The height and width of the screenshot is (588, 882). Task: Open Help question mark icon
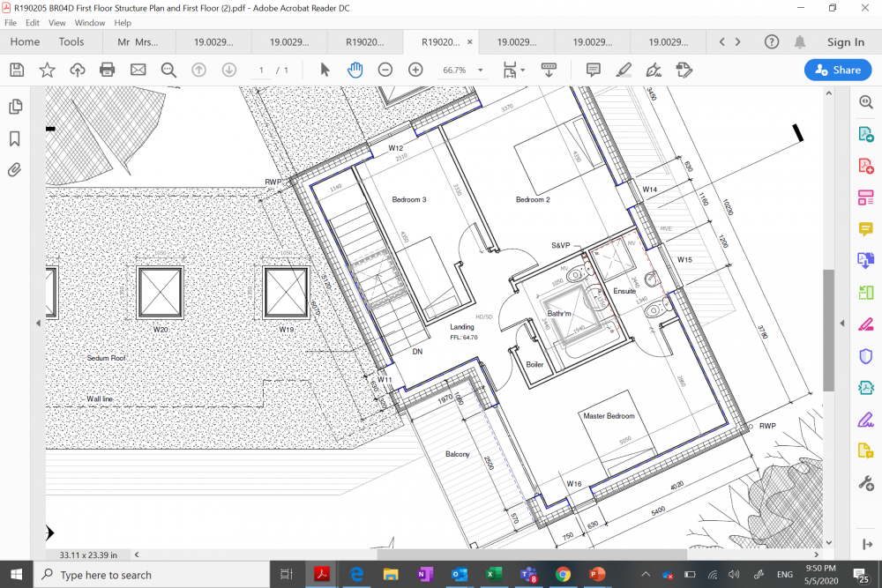coord(772,41)
